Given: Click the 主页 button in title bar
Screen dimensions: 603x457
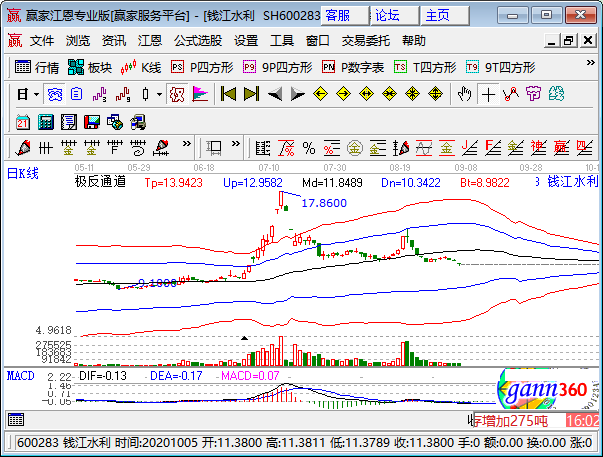Looking at the screenshot, I should [445, 15].
